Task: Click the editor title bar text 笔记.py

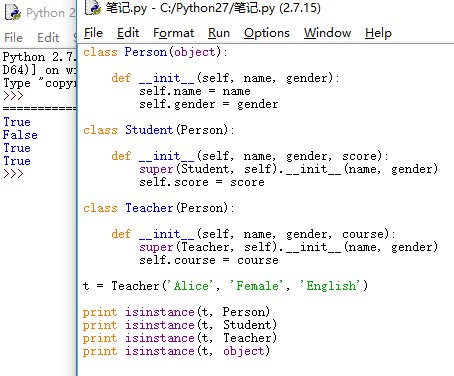Action: pos(126,7)
